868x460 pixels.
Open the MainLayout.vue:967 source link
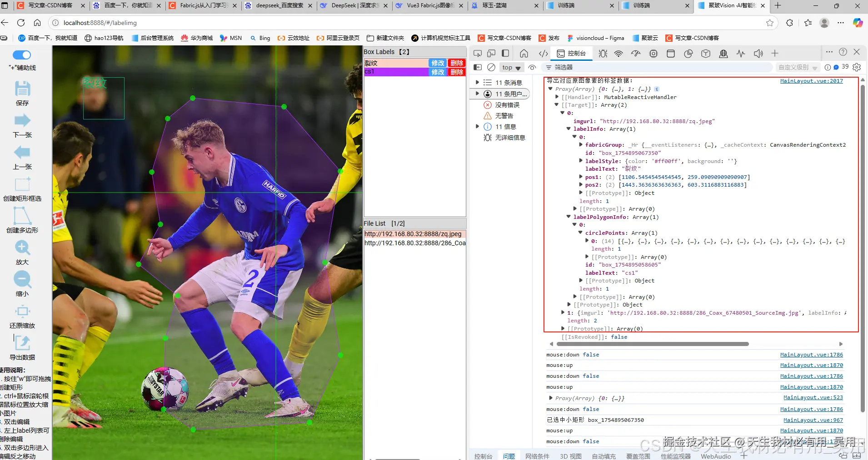pos(813,420)
